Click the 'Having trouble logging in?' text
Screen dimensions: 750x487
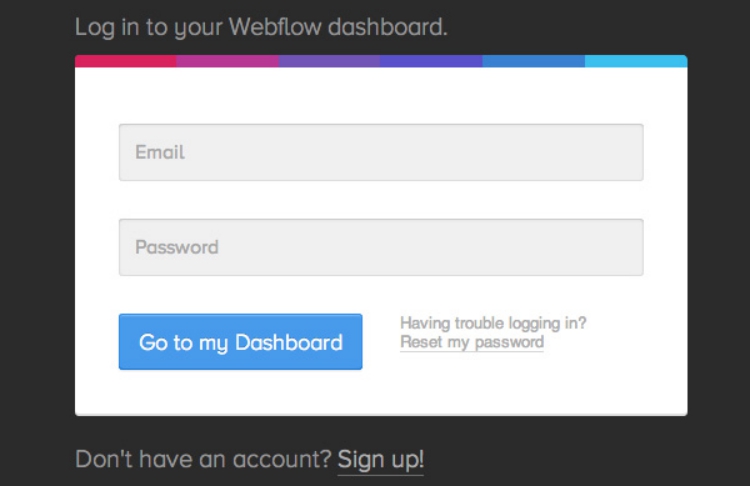[x=493, y=323]
